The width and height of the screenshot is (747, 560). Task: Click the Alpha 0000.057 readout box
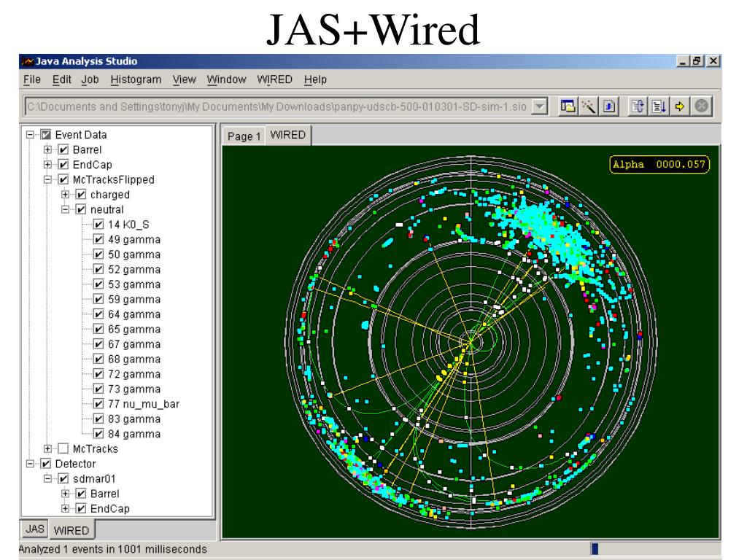point(659,165)
